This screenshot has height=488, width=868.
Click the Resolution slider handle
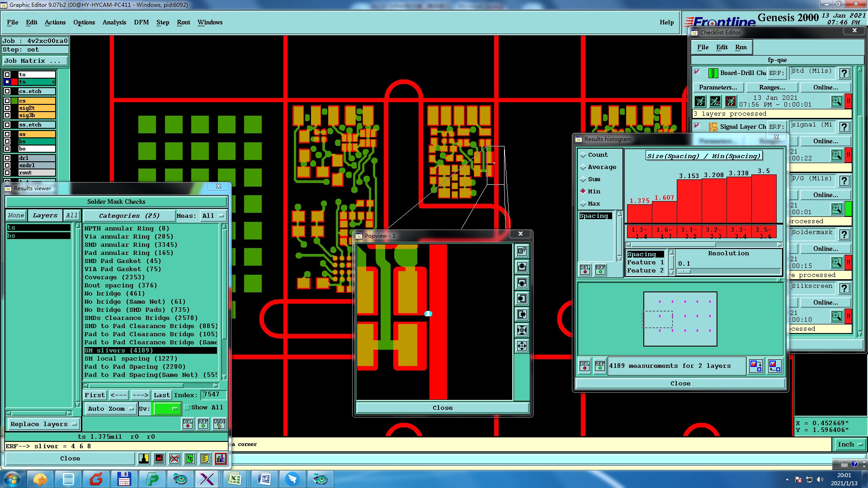(x=684, y=272)
